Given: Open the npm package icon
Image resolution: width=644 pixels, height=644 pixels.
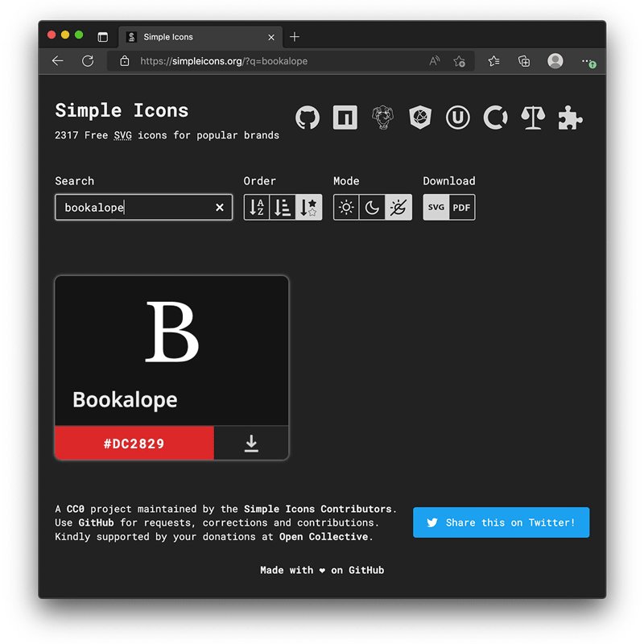Looking at the screenshot, I should click(x=345, y=118).
